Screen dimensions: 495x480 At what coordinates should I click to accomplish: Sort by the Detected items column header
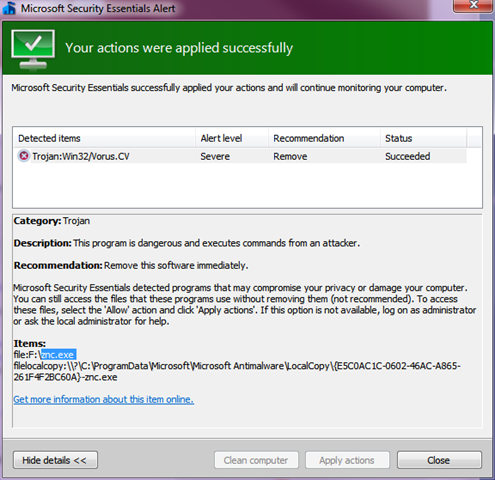[105, 138]
